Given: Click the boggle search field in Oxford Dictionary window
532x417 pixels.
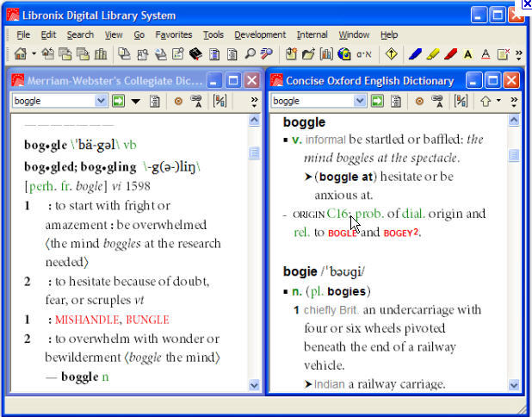Looking at the screenshot, I should point(312,101).
